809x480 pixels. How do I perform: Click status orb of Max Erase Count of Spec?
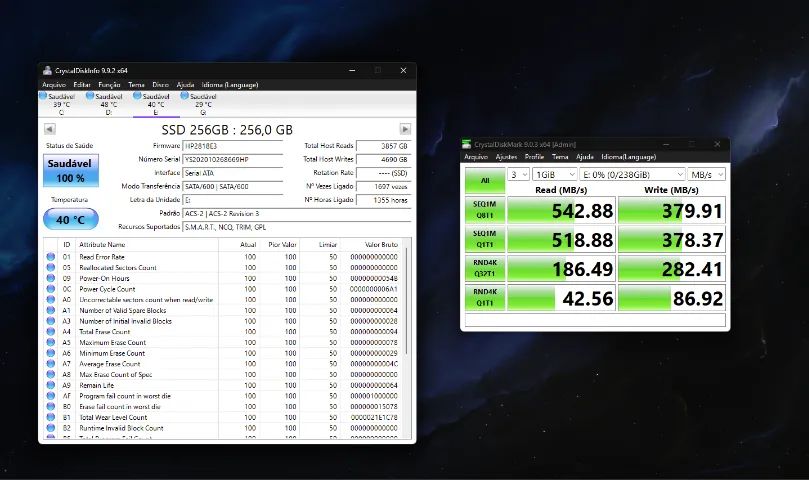pos(51,374)
